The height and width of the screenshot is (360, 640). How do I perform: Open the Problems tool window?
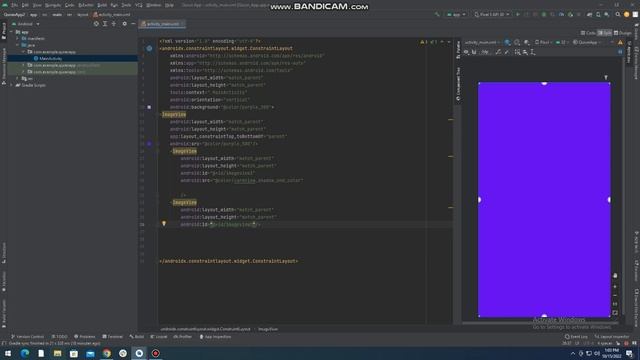pos(84,337)
